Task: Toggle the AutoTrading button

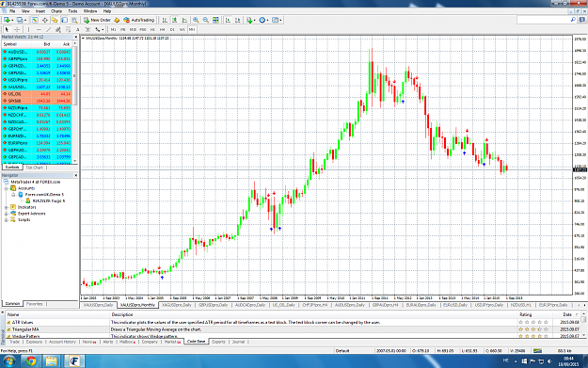Action: coord(138,20)
